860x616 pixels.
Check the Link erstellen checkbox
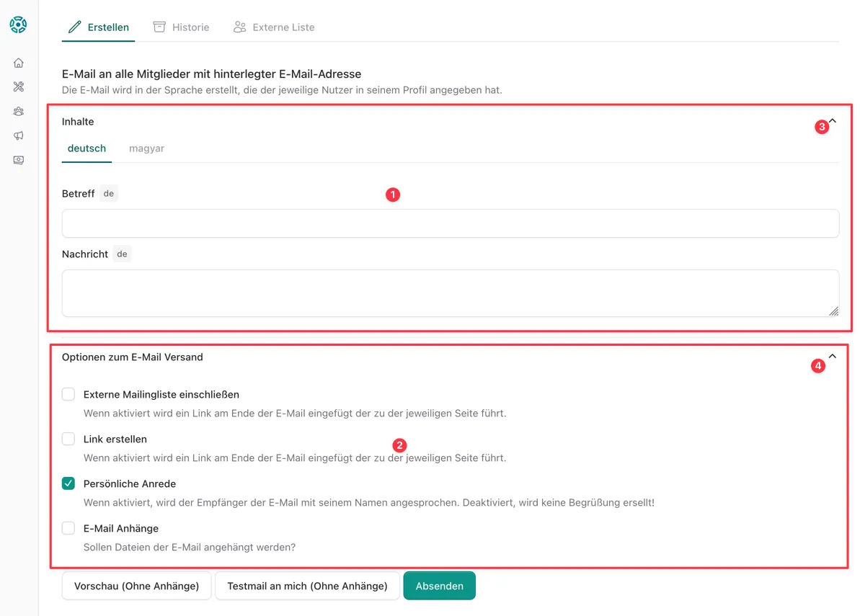coord(68,439)
